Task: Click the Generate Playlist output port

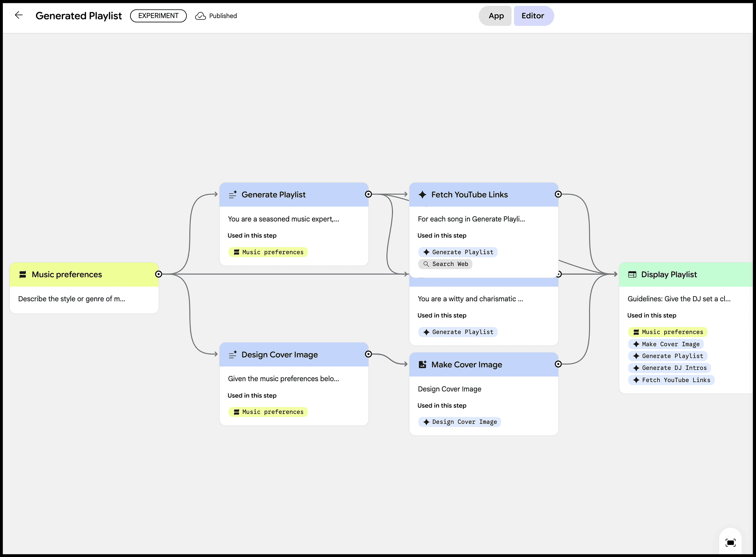Action: pos(369,194)
